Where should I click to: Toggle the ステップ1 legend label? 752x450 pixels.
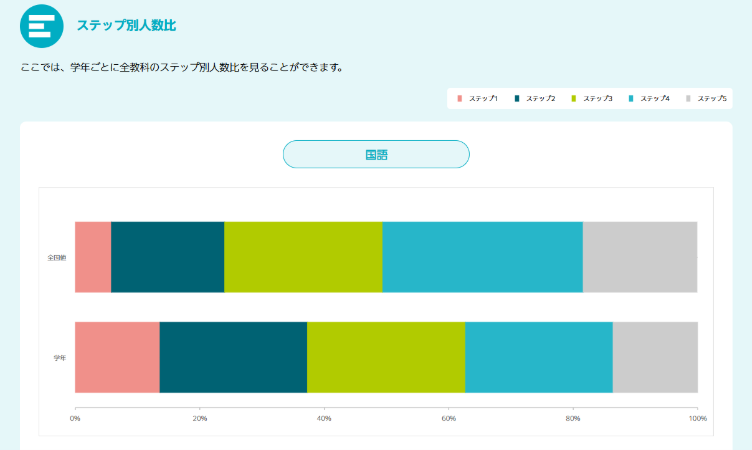coord(483,98)
